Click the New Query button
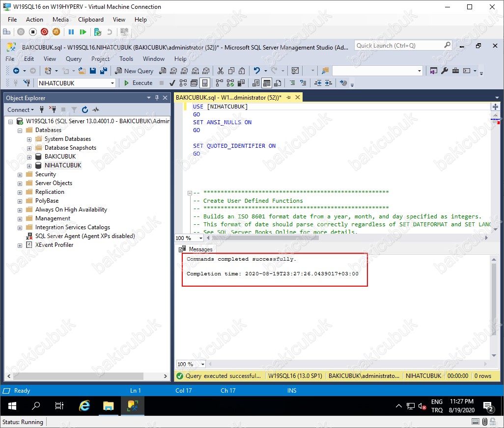Viewport: 504px width, 428px height. point(134,71)
